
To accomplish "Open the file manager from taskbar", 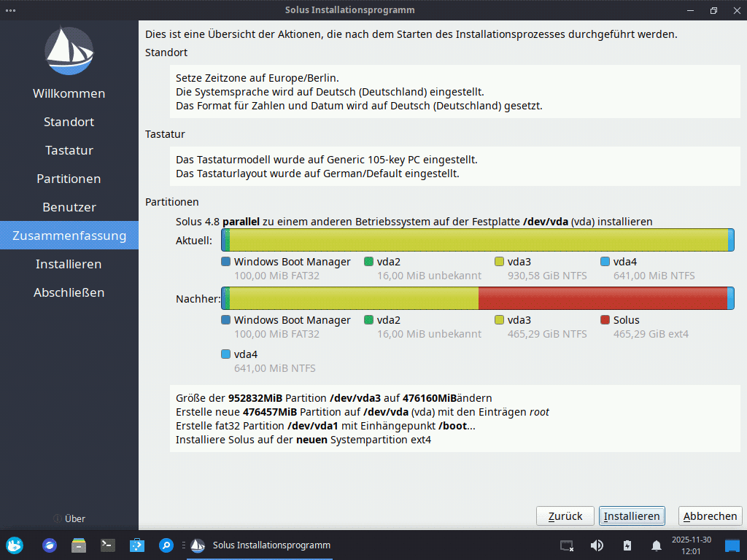I will [79, 545].
